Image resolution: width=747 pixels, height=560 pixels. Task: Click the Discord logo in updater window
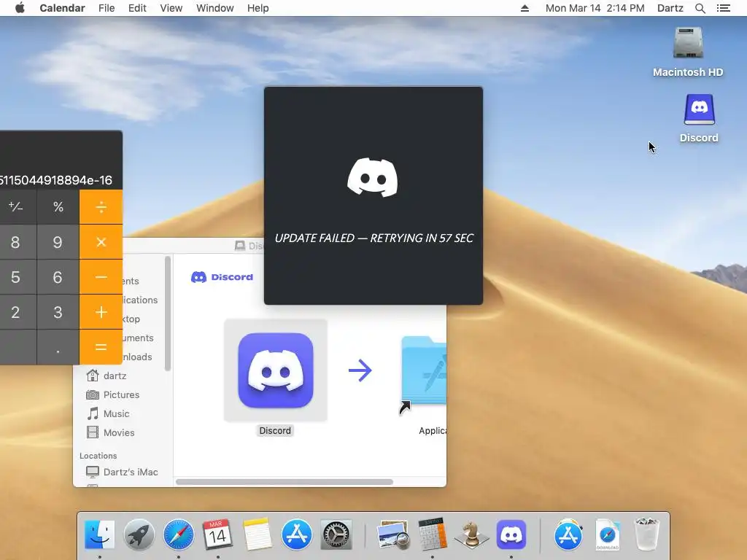click(373, 177)
